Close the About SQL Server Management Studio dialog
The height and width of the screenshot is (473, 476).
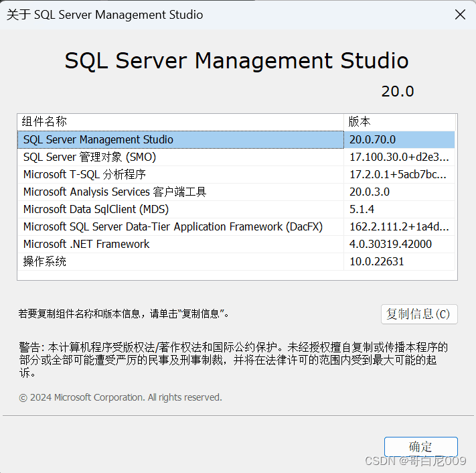pyautogui.click(x=460, y=14)
